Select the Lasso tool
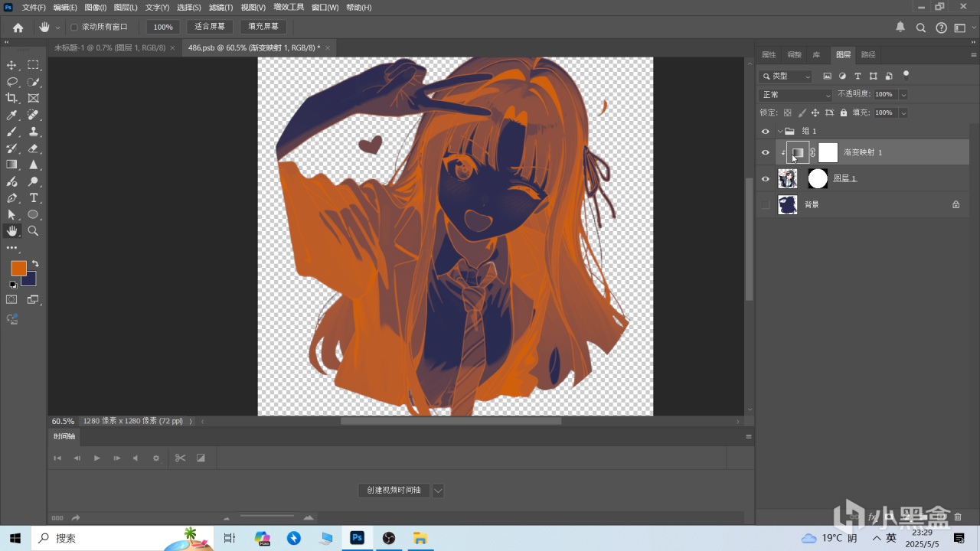Viewport: 980px width, 551px height. click(11, 82)
